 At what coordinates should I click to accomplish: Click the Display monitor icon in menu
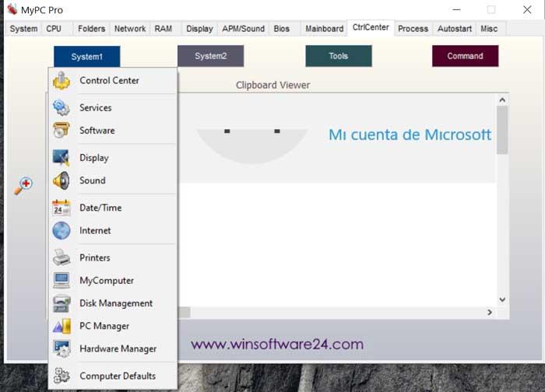tap(62, 158)
